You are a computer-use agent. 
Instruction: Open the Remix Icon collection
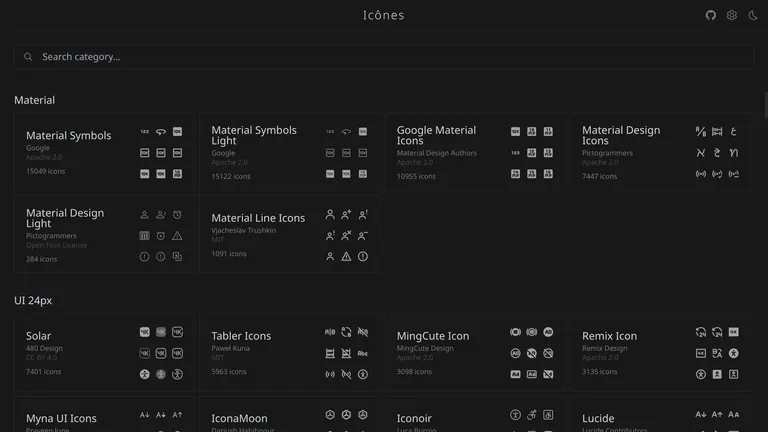pyautogui.click(x=661, y=353)
